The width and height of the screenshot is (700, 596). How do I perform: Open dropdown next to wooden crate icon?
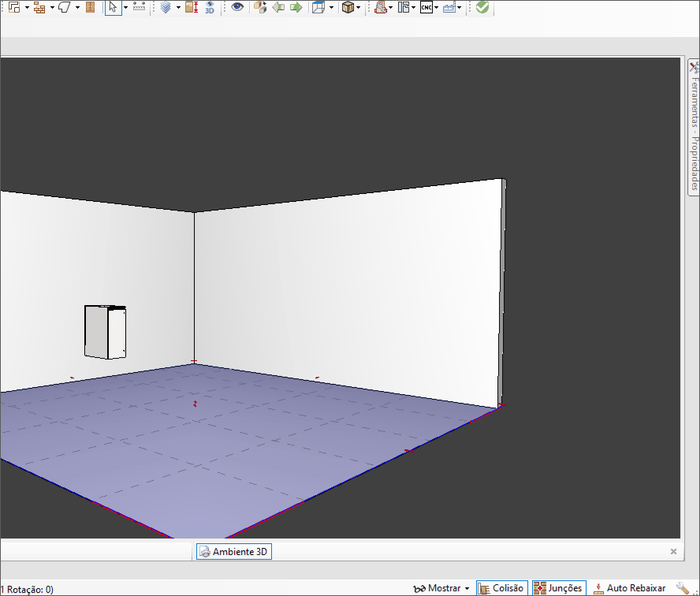tap(358, 8)
